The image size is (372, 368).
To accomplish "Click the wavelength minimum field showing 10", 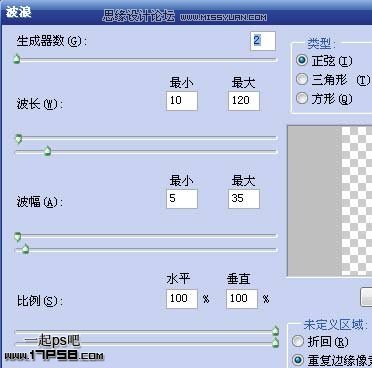I will click(x=182, y=101).
